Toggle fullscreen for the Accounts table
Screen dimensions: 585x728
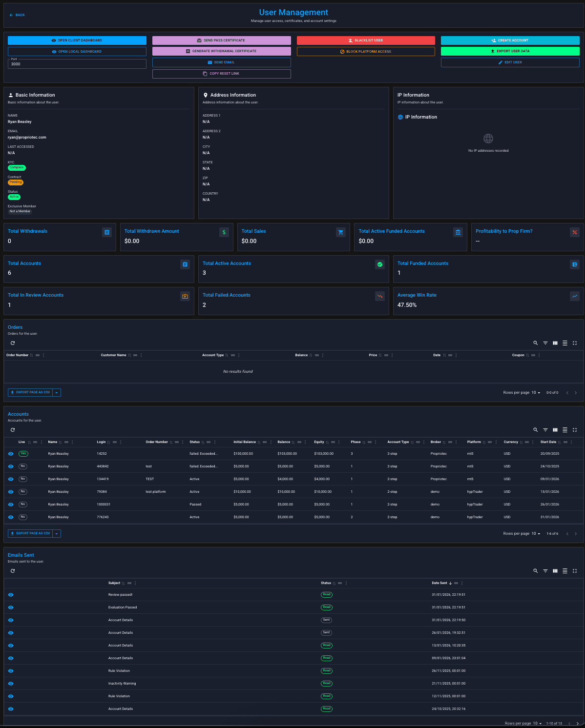tap(575, 430)
